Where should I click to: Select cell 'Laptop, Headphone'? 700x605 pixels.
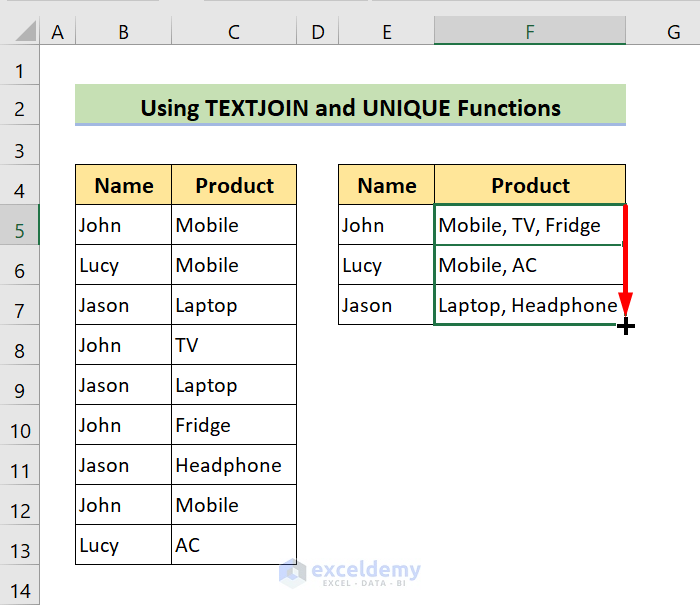[530, 305]
